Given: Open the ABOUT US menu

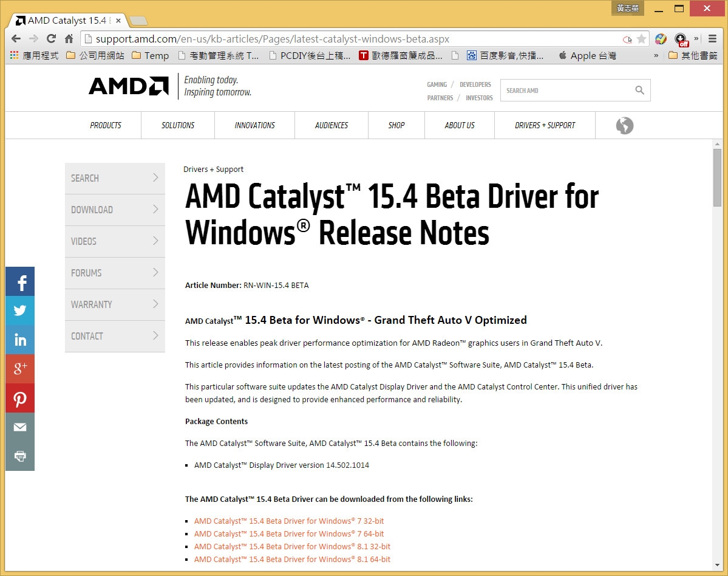Looking at the screenshot, I should (460, 125).
